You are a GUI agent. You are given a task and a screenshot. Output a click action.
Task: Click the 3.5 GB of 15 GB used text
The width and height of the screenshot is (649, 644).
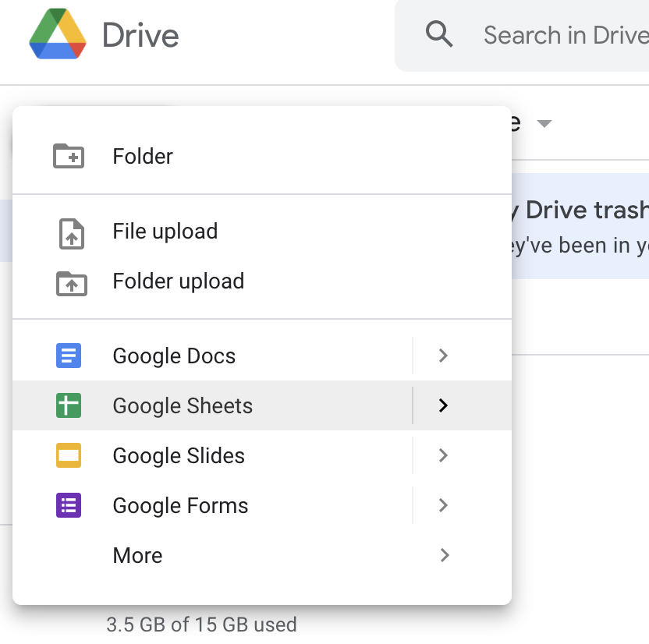[201, 625]
